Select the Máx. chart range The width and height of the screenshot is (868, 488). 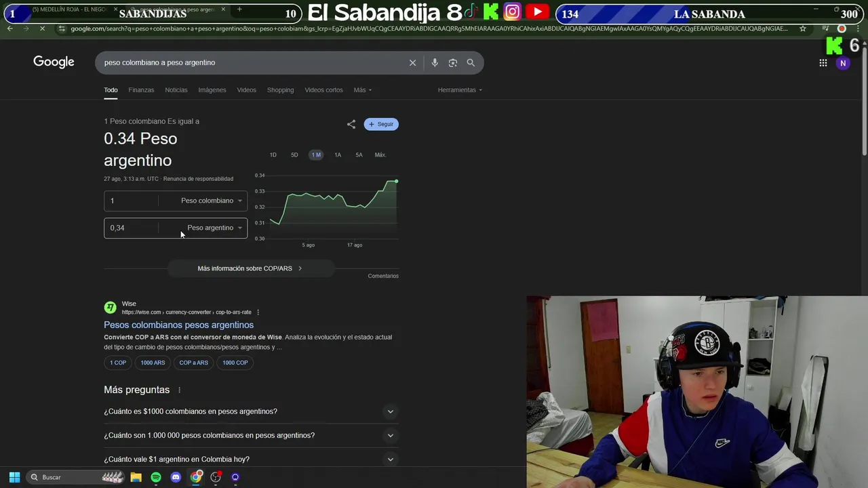(x=380, y=155)
